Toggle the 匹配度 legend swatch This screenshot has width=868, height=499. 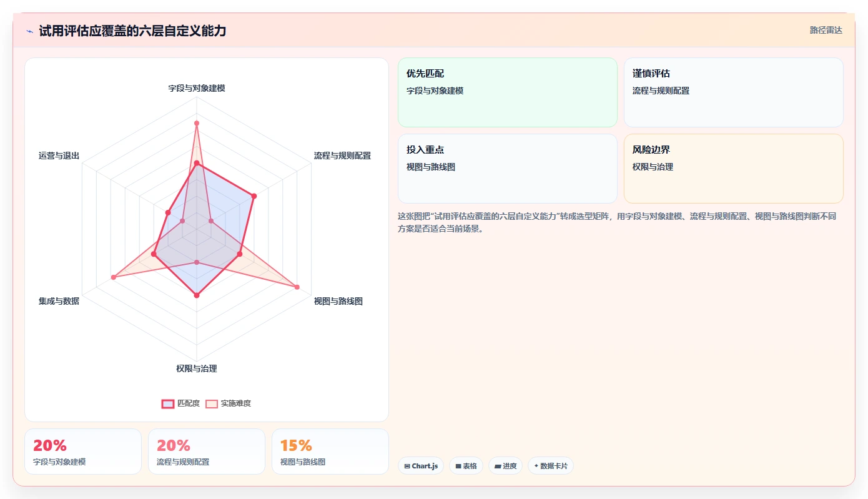pos(168,403)
